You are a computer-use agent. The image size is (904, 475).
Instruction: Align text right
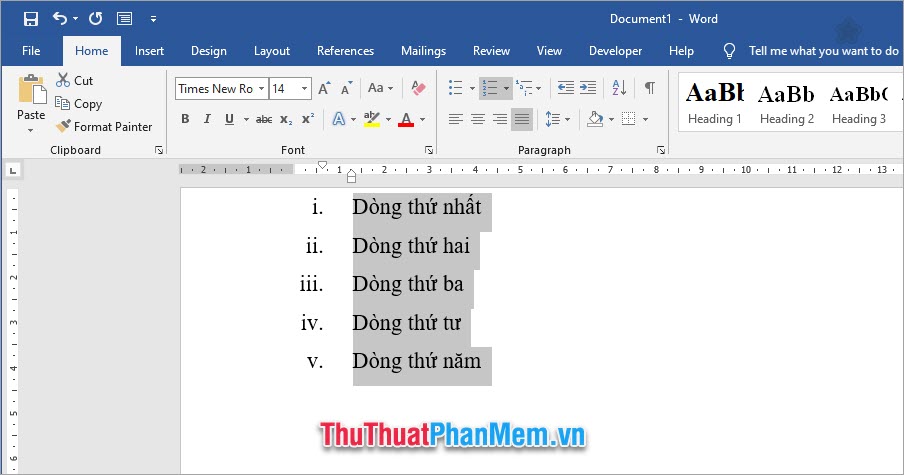pos(500,119)
